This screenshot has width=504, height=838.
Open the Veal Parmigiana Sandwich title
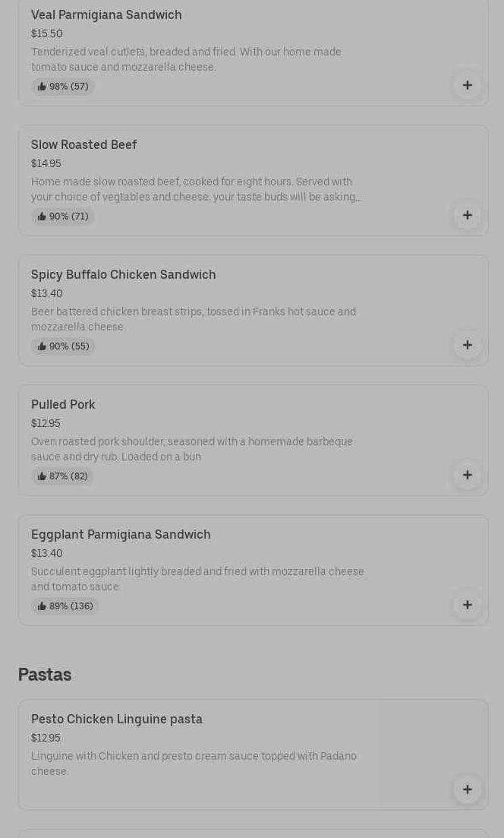tap(106, 14)
